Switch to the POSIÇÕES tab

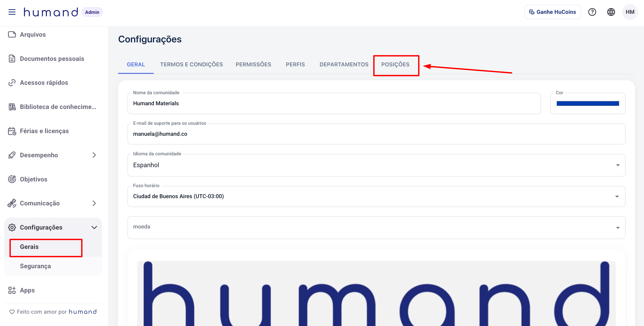pos(395,64)
